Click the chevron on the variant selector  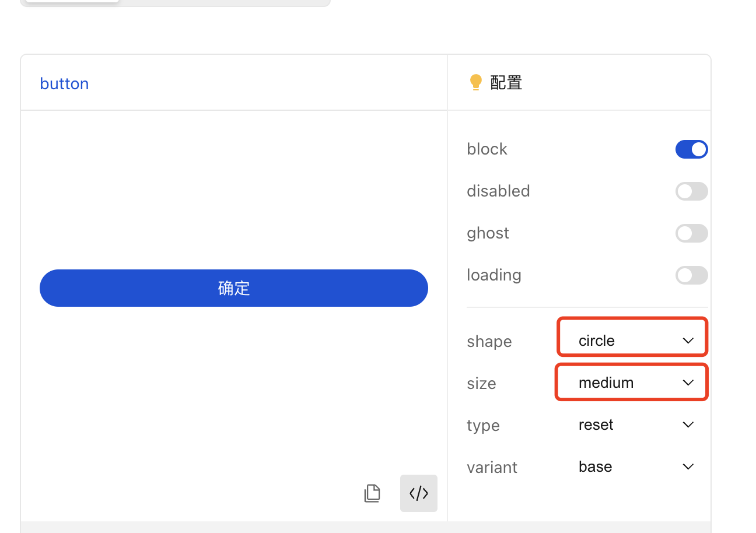(x=688, y=467)
